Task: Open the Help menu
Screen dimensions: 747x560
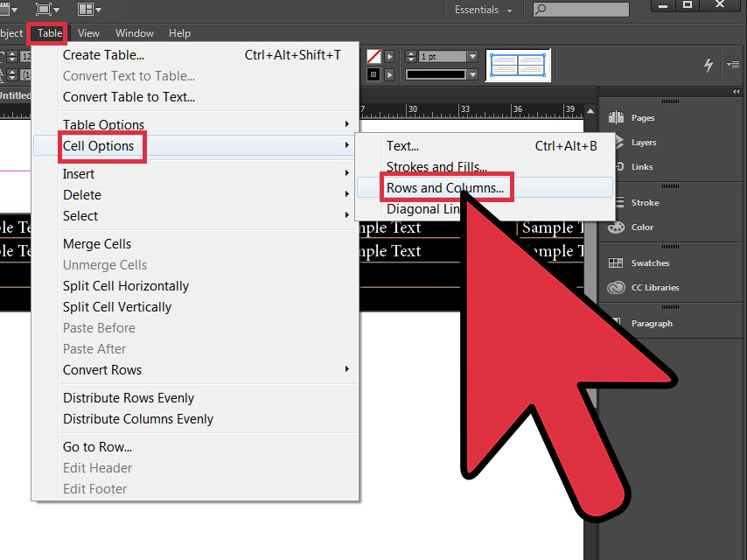Action: click(179, 33)
